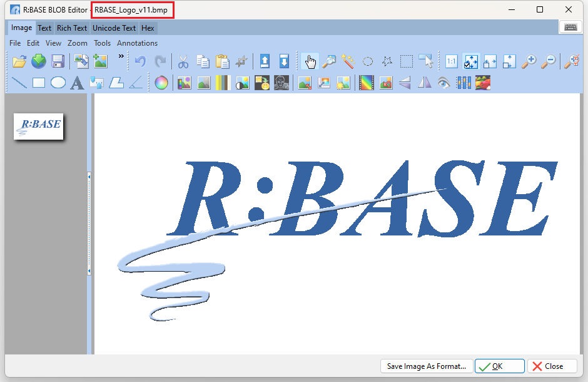Select the magic wand selection tool
This screenshot has width=588, height=382.
pos(348,61)
